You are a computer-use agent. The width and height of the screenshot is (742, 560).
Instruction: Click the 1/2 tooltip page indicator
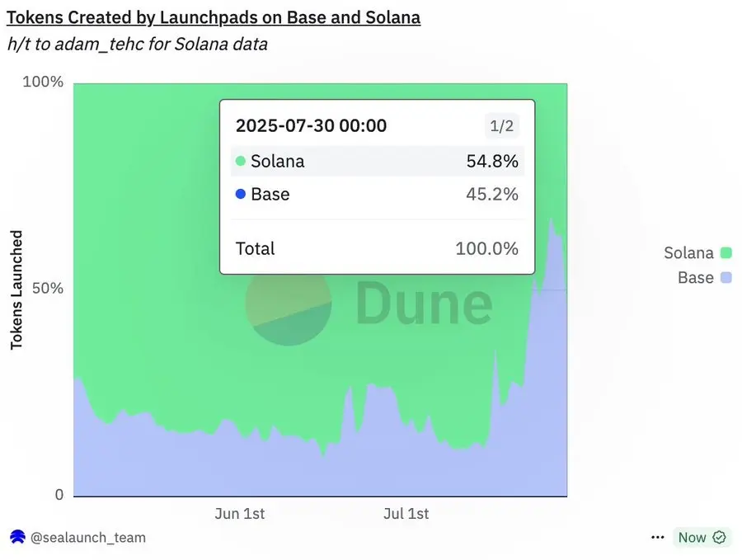(x=501, y=126)
